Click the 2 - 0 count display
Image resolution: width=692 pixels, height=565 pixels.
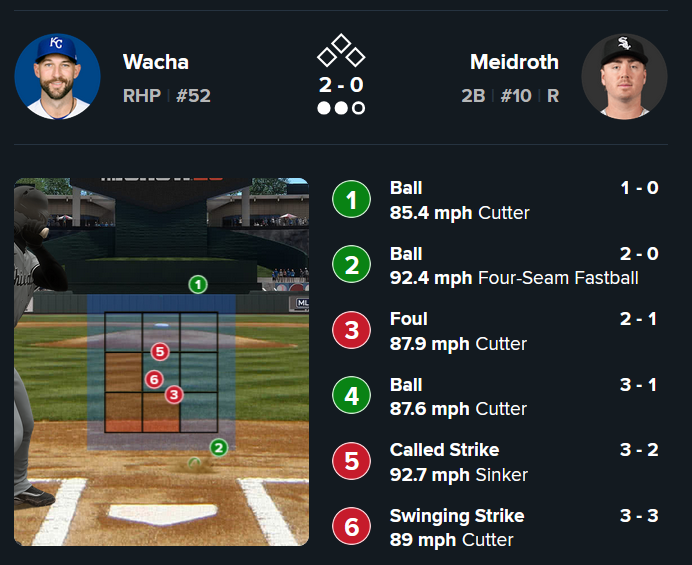point(341,85)
